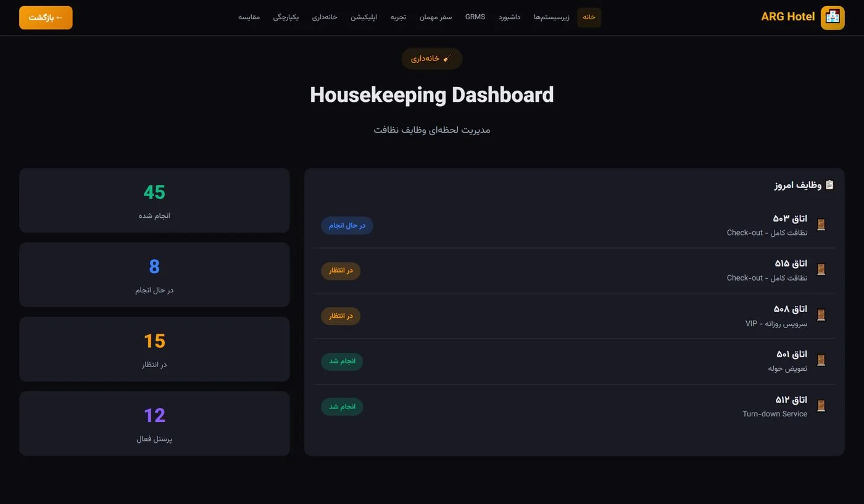This screenshot has height=504, width=864.
Task: Select GRMS in the top navigation
Action: click(475, 17)
